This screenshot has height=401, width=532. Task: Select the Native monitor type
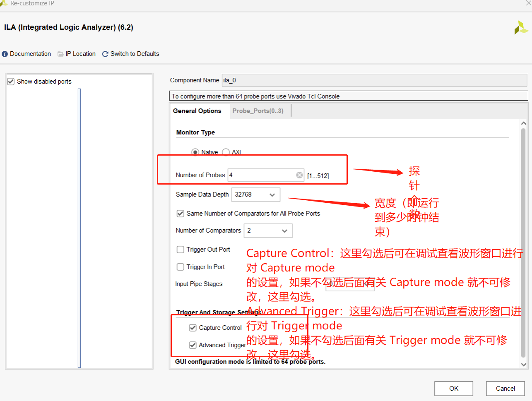(195, 152)
